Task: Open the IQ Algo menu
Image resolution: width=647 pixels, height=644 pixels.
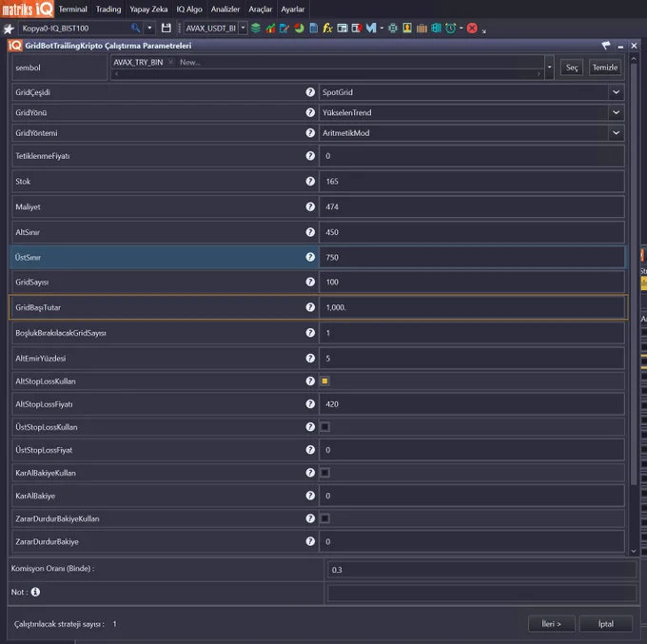Action: [189, 10]
